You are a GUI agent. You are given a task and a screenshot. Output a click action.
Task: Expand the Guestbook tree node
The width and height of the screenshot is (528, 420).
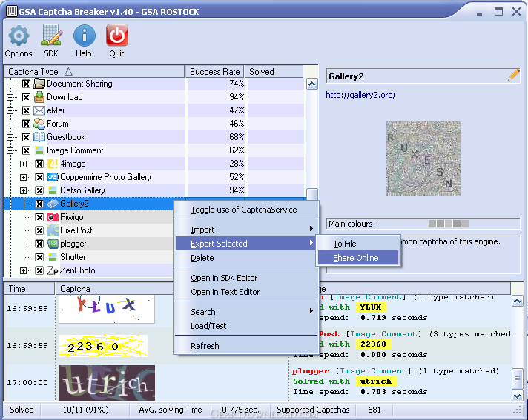(x=10, y=137)
